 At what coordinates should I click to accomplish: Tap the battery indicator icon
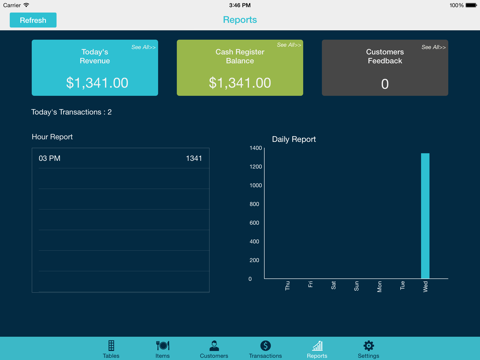471,5
